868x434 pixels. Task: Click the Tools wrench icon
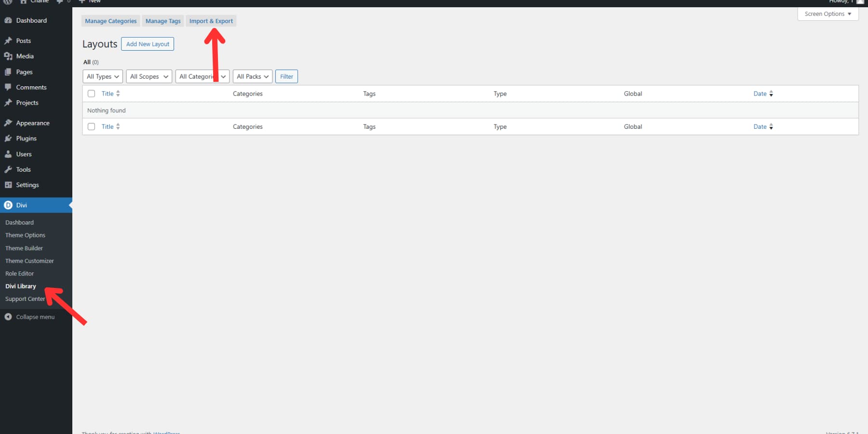[9, 169]
